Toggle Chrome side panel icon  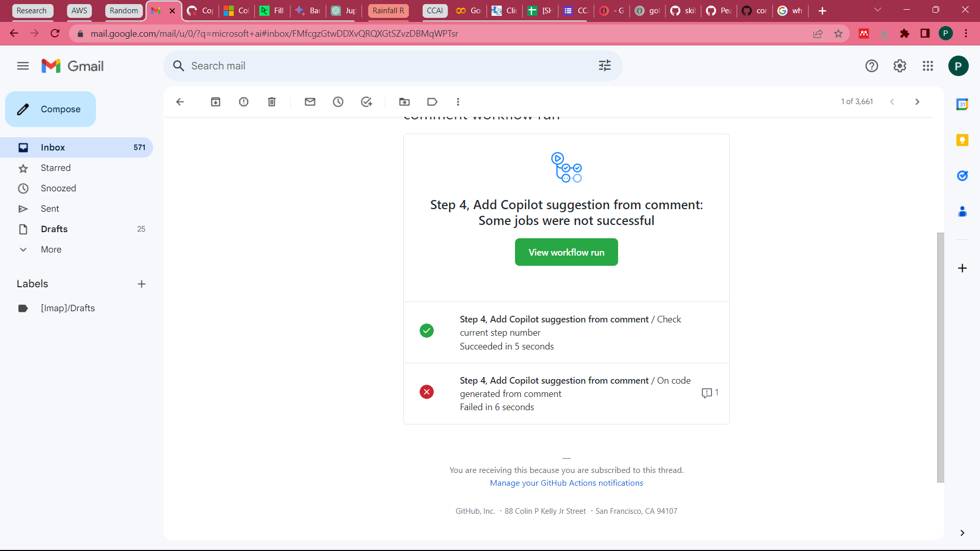[925, 34]
